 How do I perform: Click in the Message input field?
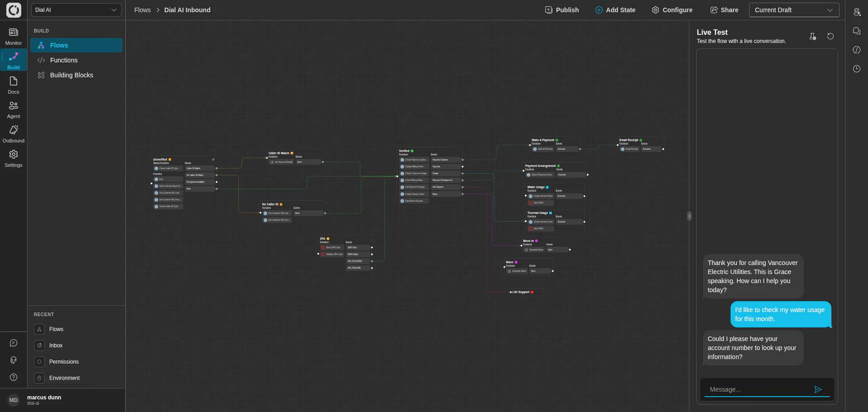pyautogui.click(x=759, y=389)
